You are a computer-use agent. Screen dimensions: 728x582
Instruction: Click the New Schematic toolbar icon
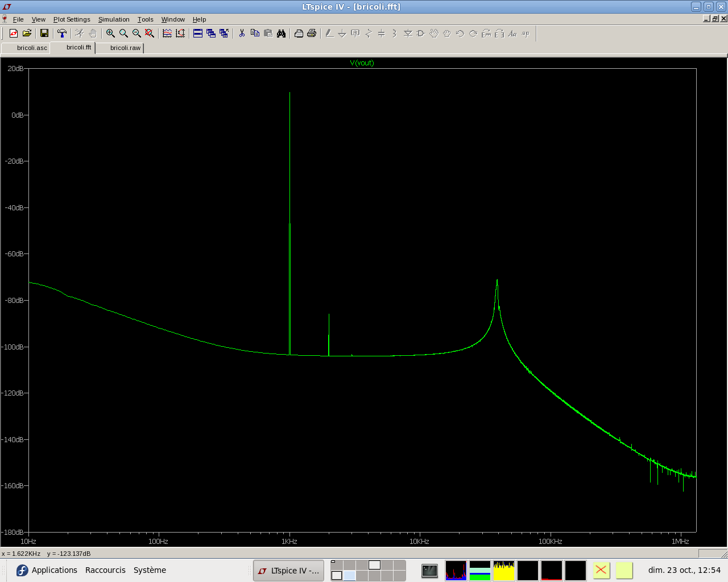14,34
